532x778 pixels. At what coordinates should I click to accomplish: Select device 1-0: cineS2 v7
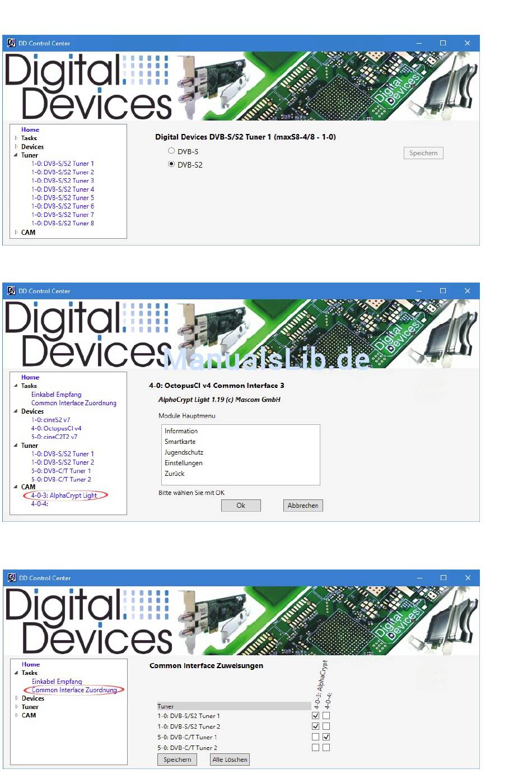pos(51,420)
